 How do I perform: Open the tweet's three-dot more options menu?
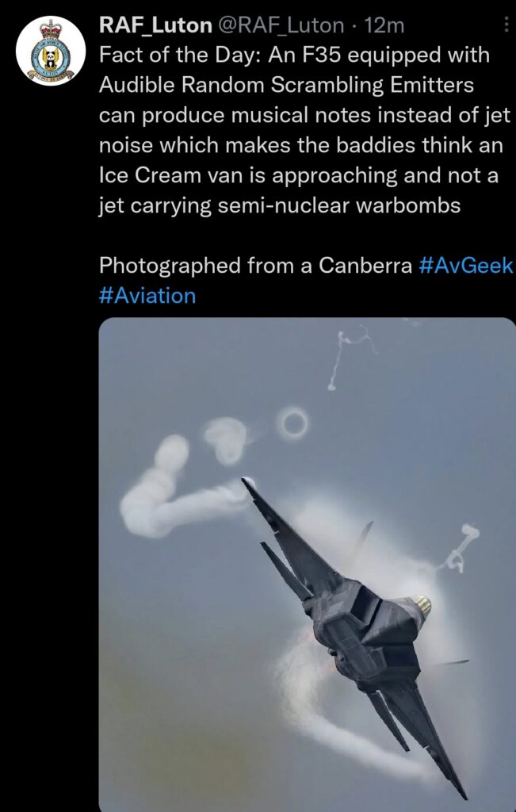click(506, 25)
